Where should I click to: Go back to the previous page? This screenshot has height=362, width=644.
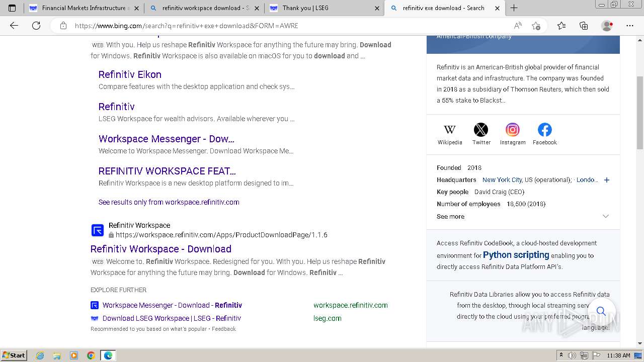tap(14, 26)
